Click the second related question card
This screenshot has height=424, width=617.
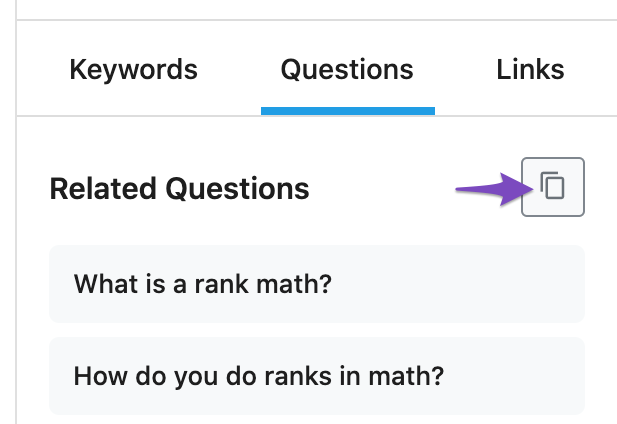[316, 376]
